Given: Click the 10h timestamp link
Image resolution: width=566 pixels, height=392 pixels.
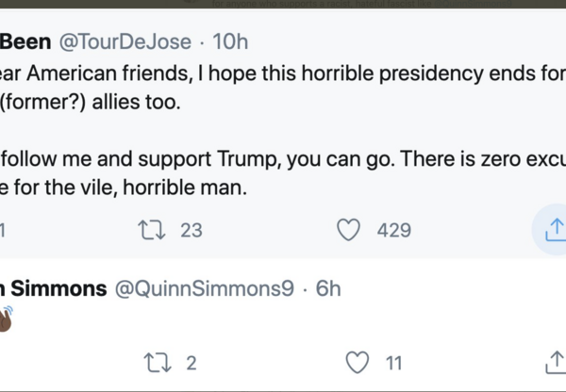Looking at the screenshot, I should (x=230, y=42).
